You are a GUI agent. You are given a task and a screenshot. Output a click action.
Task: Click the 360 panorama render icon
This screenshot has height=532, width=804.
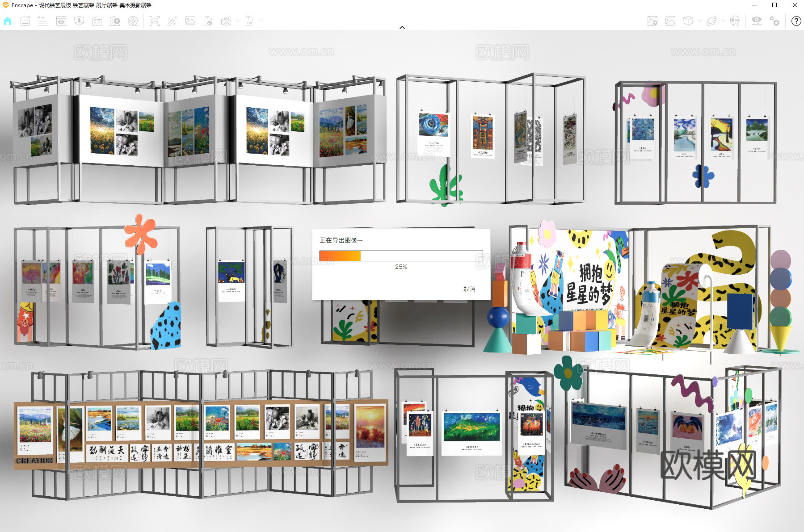pos(226,21)
